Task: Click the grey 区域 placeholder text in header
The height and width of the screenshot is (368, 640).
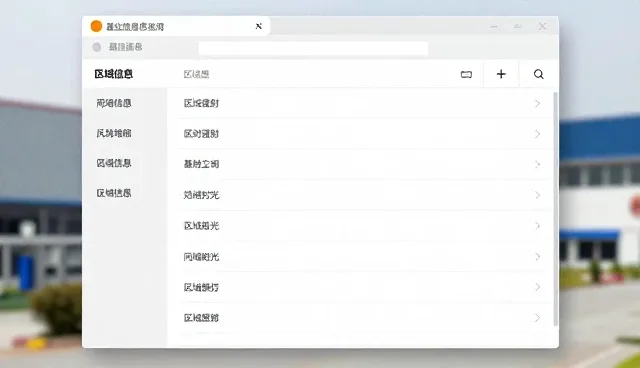Action: coord(196,74)
